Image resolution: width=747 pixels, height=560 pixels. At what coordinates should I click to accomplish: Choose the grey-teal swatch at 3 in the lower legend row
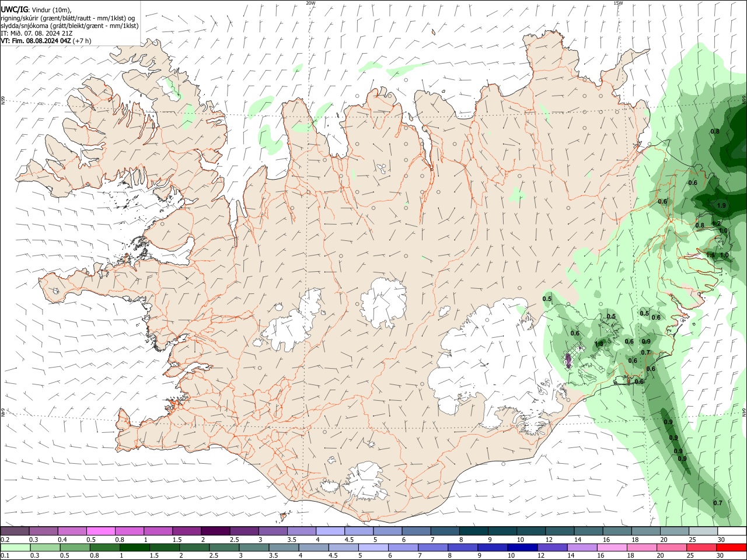coord(254,548)
